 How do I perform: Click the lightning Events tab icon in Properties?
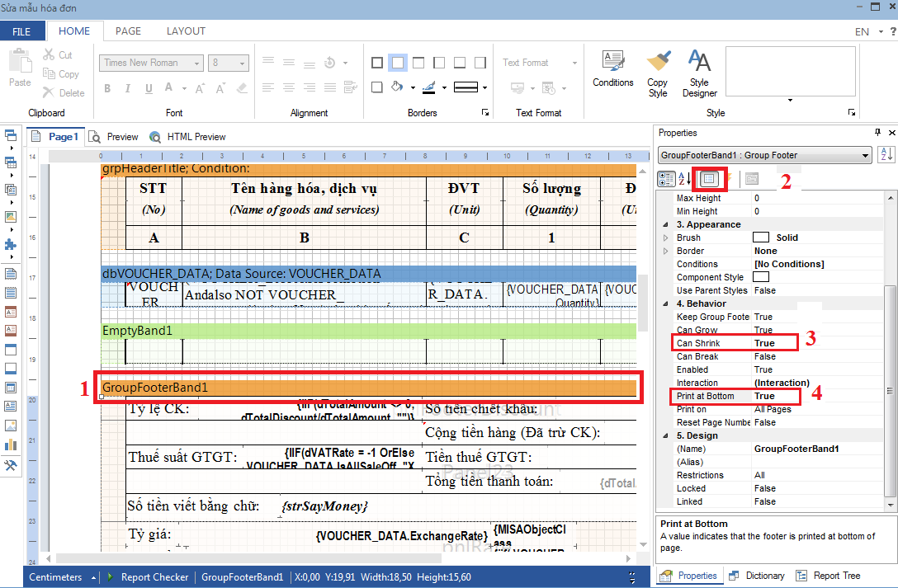(730, 179)
